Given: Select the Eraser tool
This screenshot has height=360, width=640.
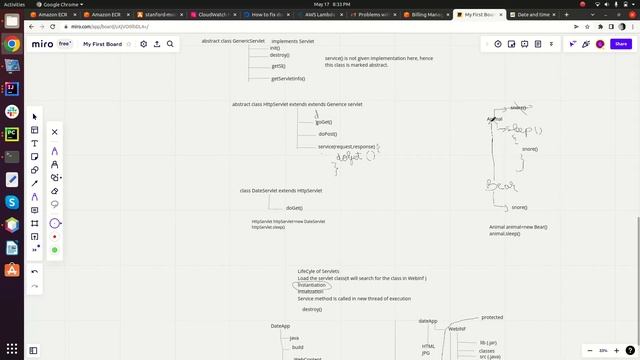Looking at the screenshot, I should (x=55, y=191).
